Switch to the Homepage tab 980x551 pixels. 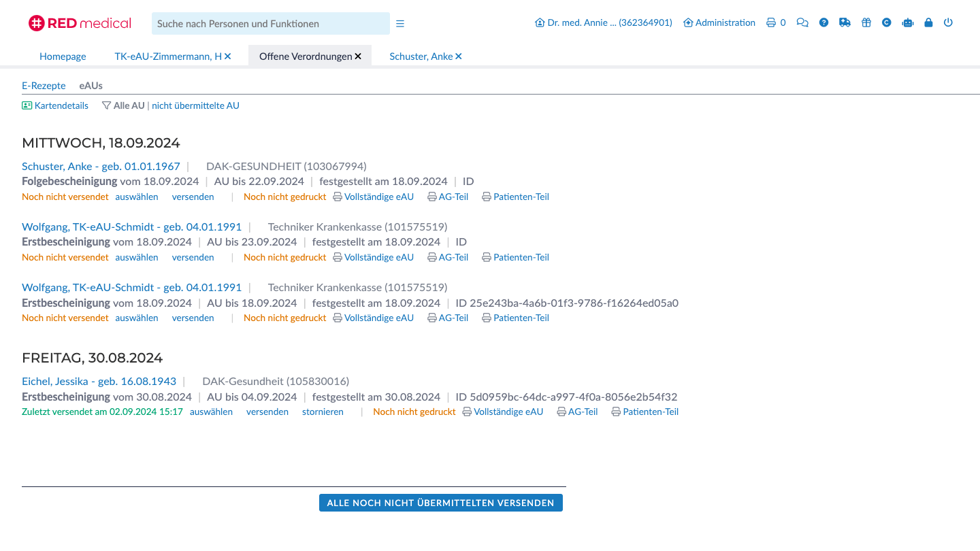(63, 56)
